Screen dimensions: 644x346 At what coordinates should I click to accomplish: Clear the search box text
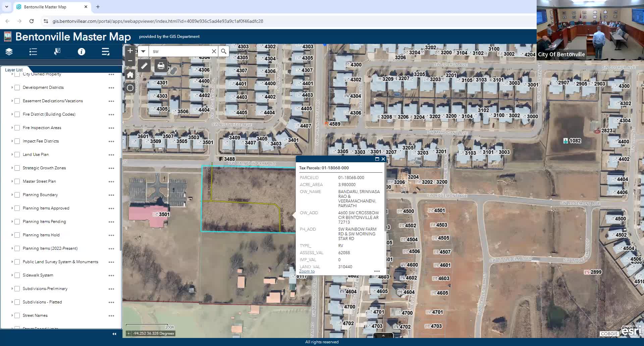pos(214,51)
